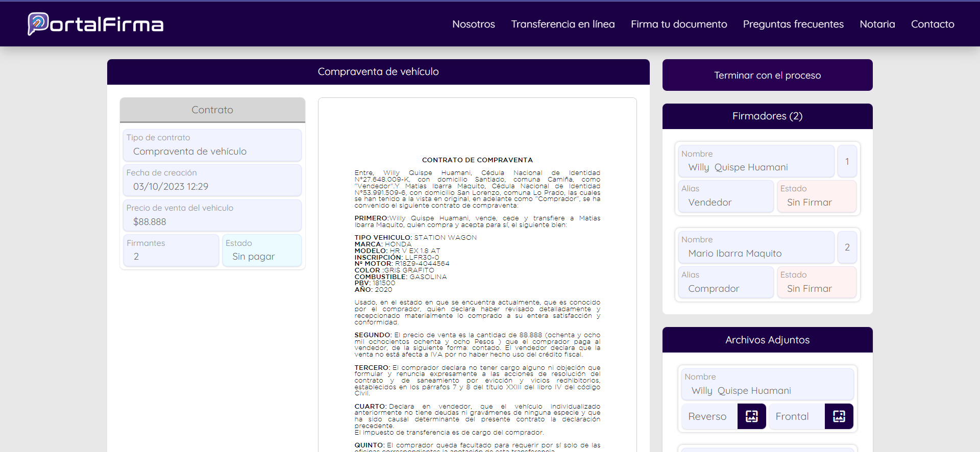View Reverso ID image icon
The height and width of the screenshot is (452, 980).
[751, 416]
